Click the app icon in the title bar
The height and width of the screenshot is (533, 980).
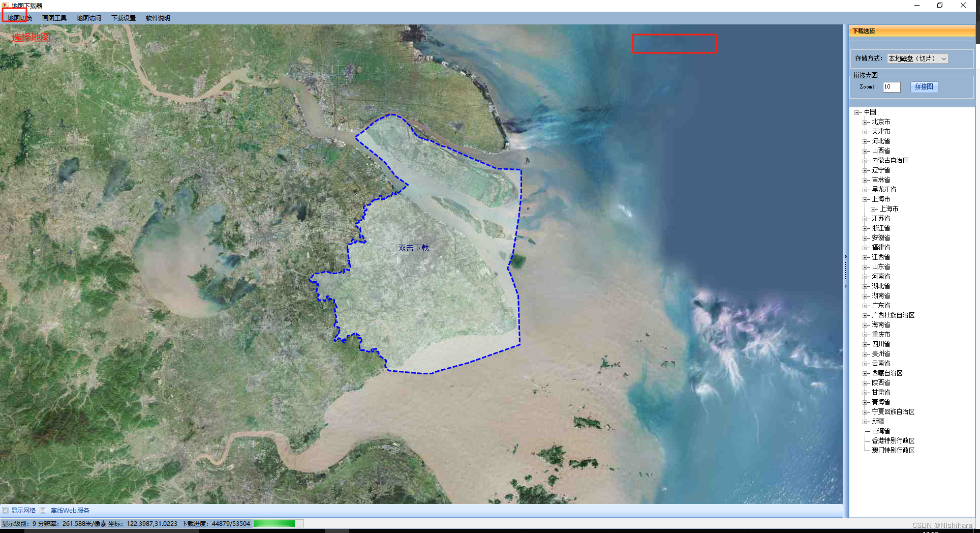tap(5, 5)
